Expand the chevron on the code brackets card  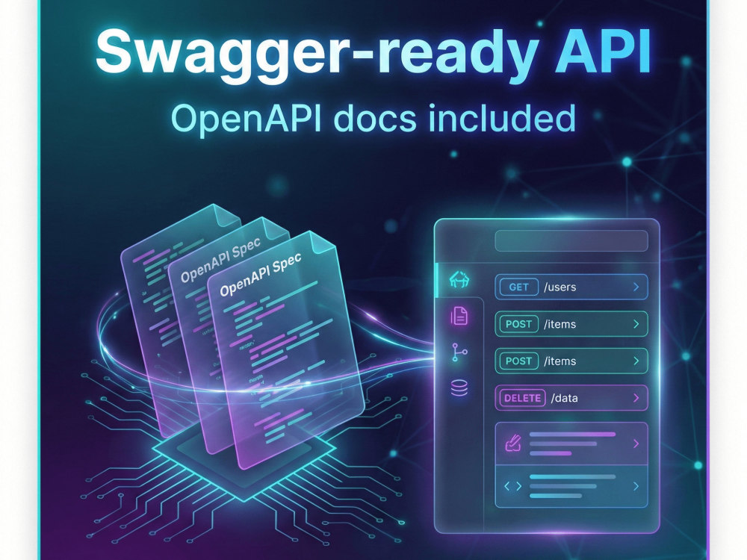[x=636, y=486]
